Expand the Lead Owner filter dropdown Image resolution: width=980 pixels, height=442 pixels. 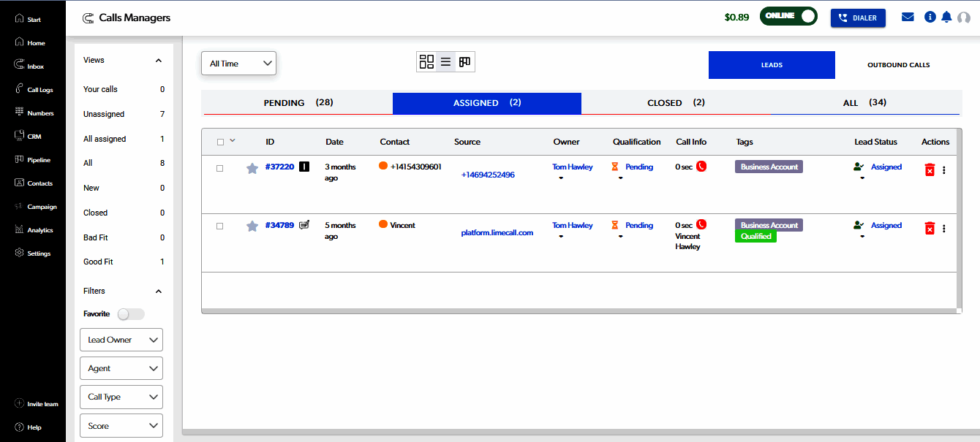click(x=121, y=340)
